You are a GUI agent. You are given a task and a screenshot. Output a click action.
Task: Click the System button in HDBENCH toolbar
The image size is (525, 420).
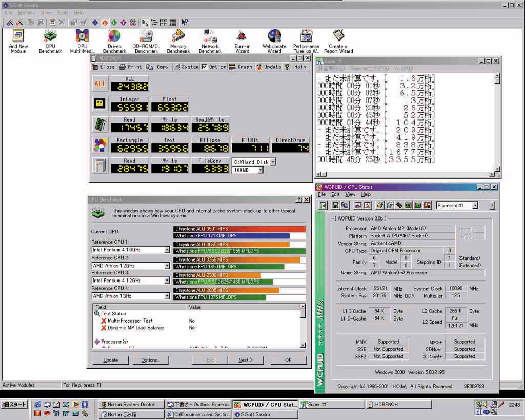coord(186,67)
